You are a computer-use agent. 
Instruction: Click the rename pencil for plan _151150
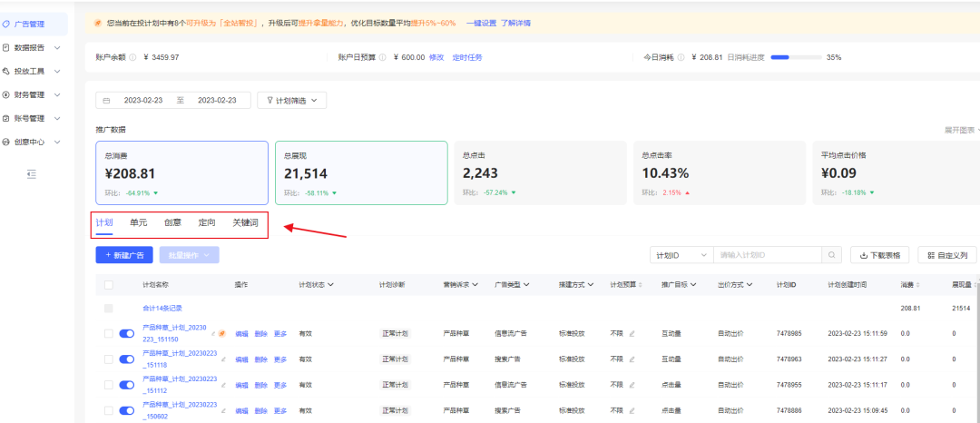click(x=214, y=334)
